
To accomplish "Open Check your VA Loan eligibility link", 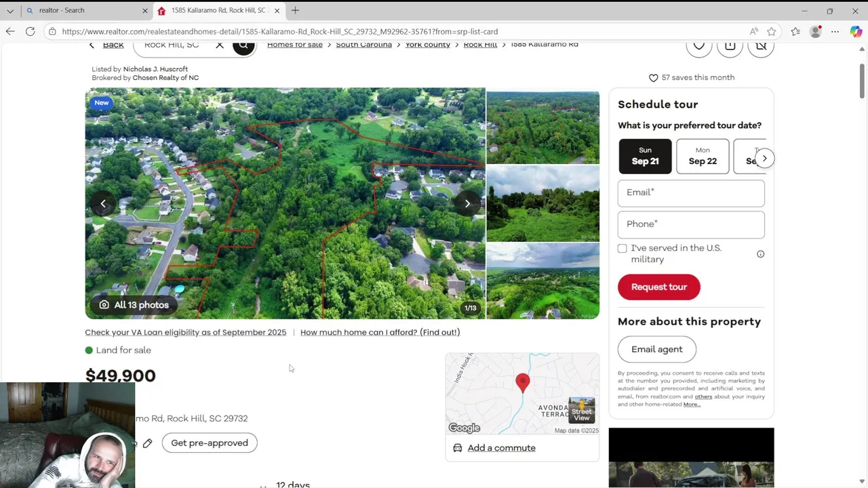I will (185, 332).
